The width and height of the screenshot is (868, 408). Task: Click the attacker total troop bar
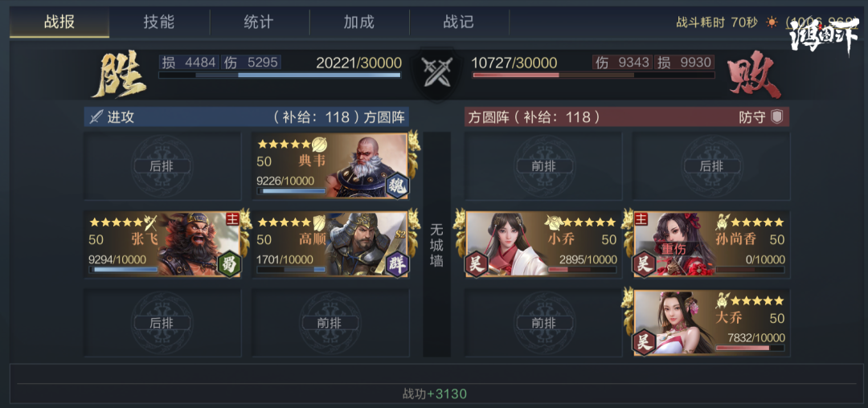(x=280, y=75)
